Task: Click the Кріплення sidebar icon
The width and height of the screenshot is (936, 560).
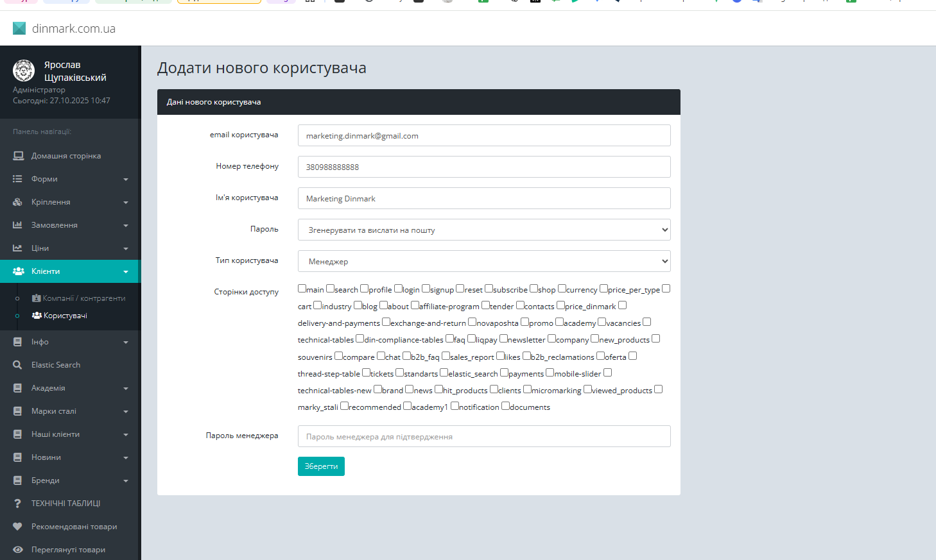Action: (x=17, y=202)
